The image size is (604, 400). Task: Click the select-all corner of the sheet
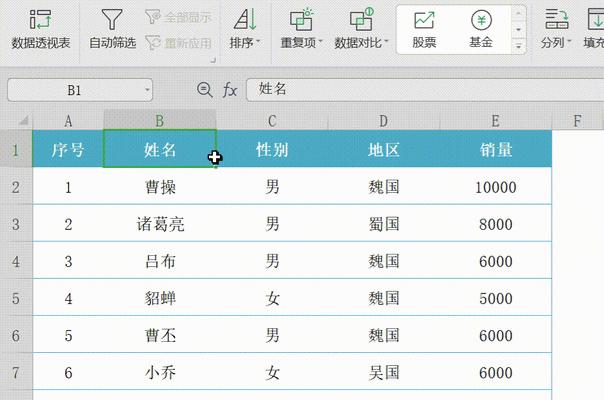(15, 120)
